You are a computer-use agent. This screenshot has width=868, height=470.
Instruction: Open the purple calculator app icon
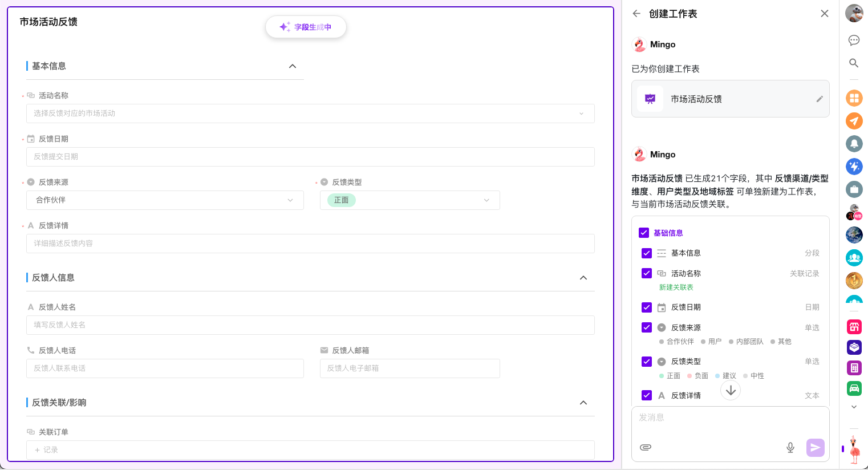tap(854, 368)
